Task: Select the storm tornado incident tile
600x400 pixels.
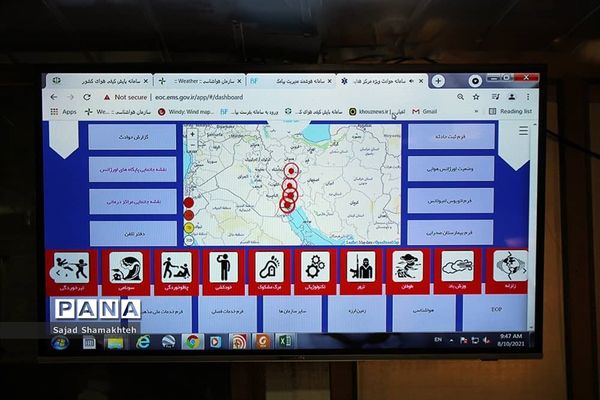Action: coord(408,272)
